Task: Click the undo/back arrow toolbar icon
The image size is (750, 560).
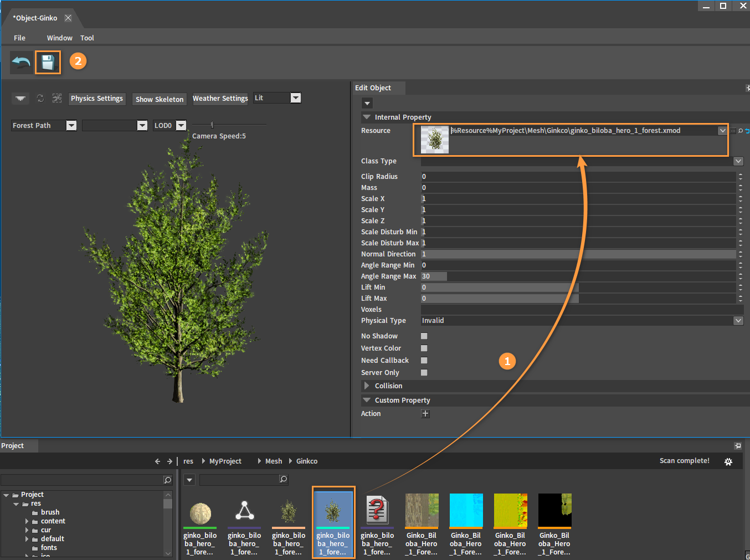Action: click(x=21, y=62)
